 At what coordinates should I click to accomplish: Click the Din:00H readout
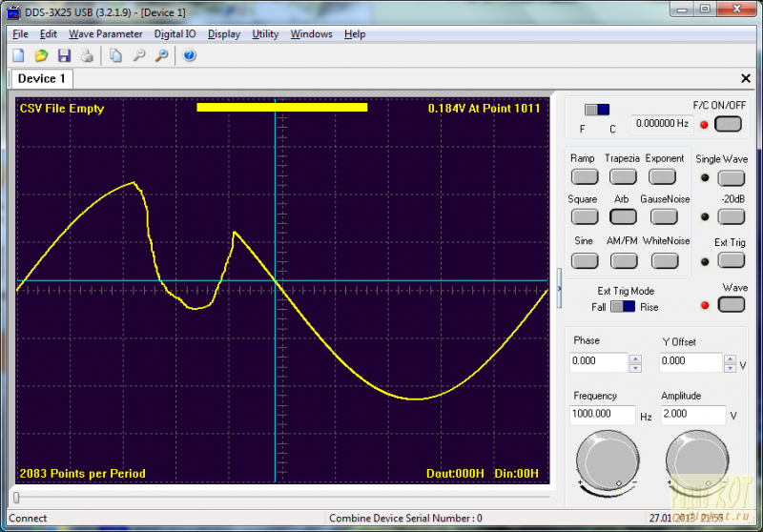(x=516, y=474)
